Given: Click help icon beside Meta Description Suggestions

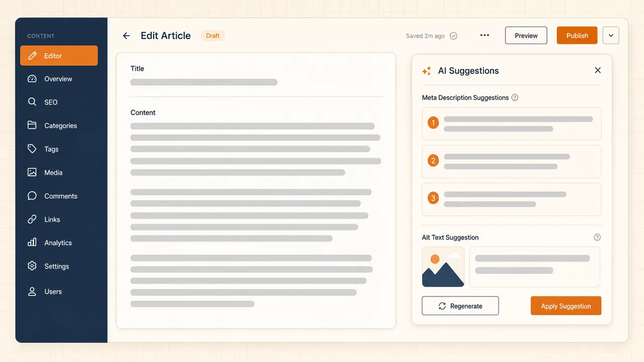Looking at the screenshot, I should pos(515,98).
